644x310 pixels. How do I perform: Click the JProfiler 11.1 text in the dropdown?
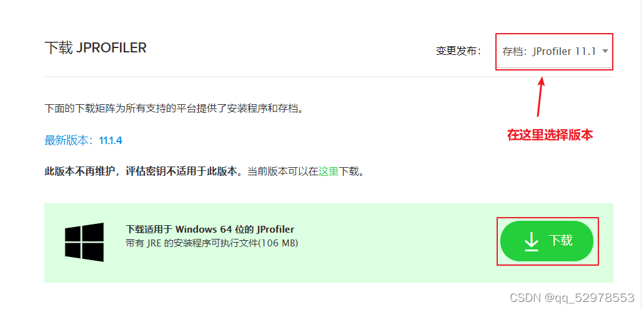pyautogui.click(x=564, y=52)
